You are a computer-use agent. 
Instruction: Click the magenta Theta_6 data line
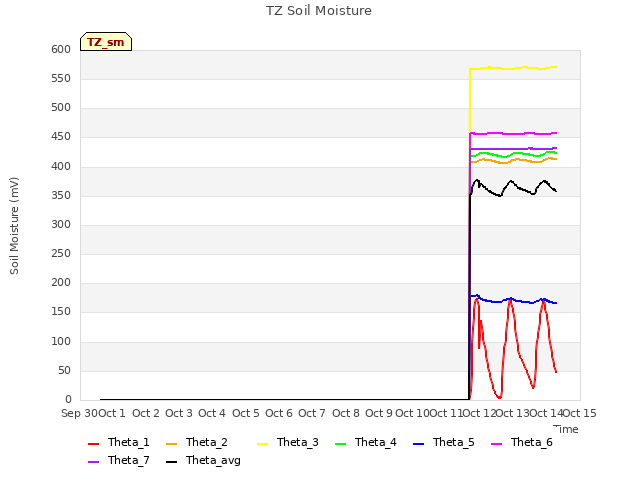[513, 133]
